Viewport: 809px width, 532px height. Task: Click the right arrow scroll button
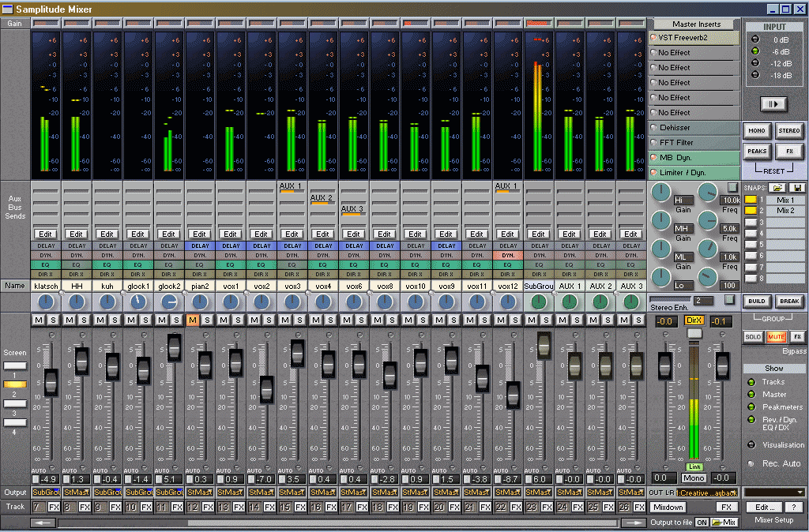(x=633, y=523)
